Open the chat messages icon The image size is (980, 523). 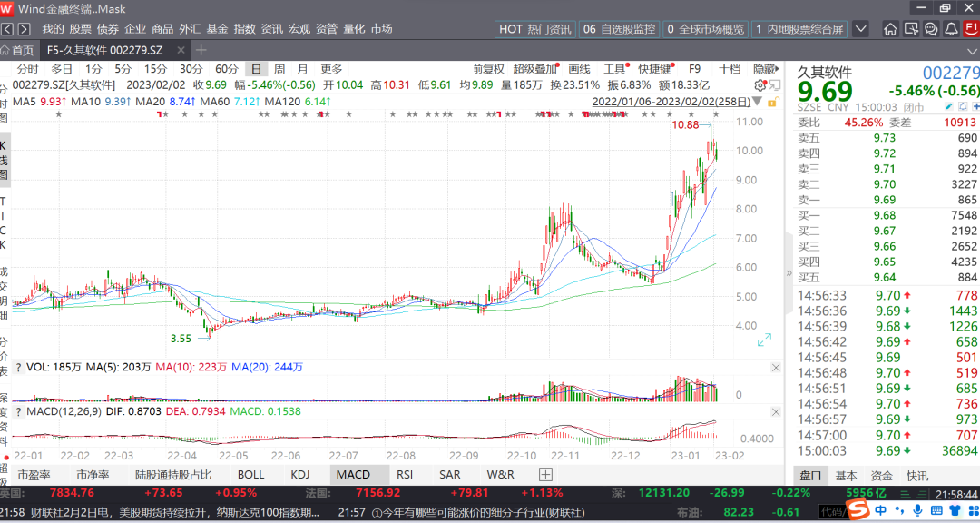(x=931, y=29)
